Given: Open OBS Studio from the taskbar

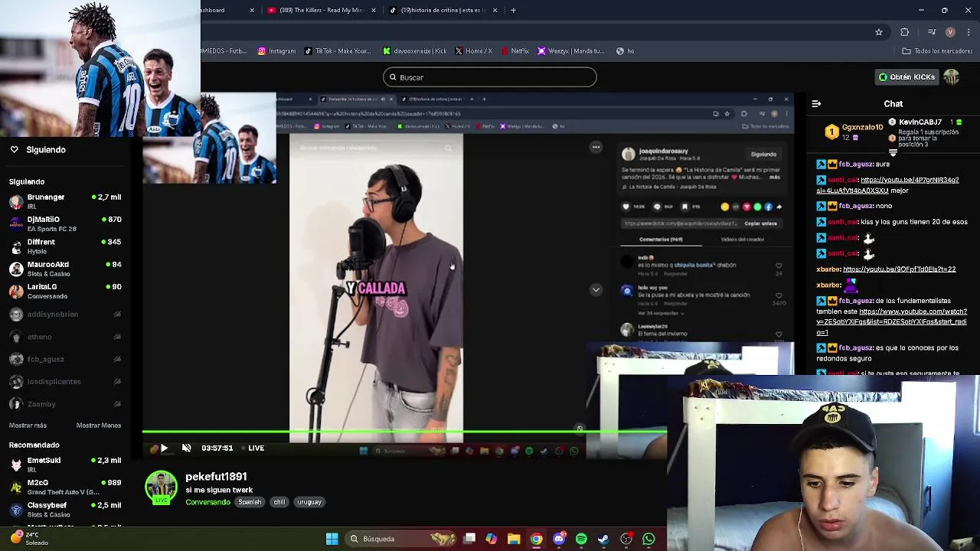Looking at the screenshot, I should pyautogui.click(x=626, y=539).
